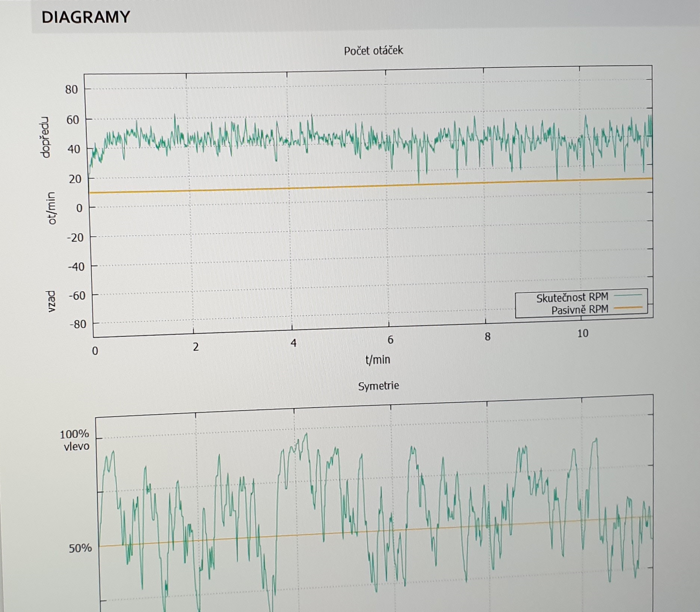
Task: Click the 6 tick on the time axis
Action: [x=390, y=339]
